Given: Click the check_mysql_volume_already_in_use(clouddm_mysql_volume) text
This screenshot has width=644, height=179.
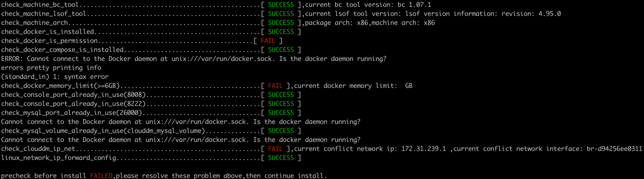Looking at the screenshot, I should point(103,131).
